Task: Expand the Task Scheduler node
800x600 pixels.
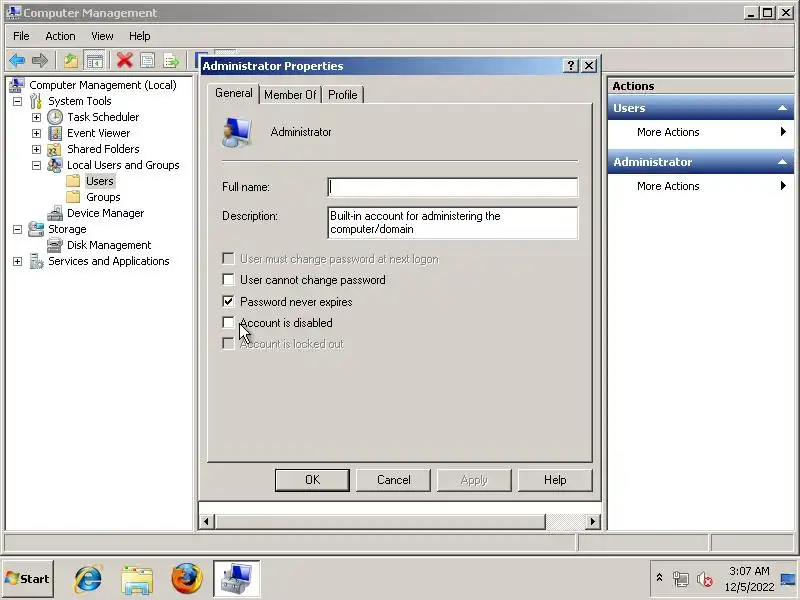Action: pos(36,117)
